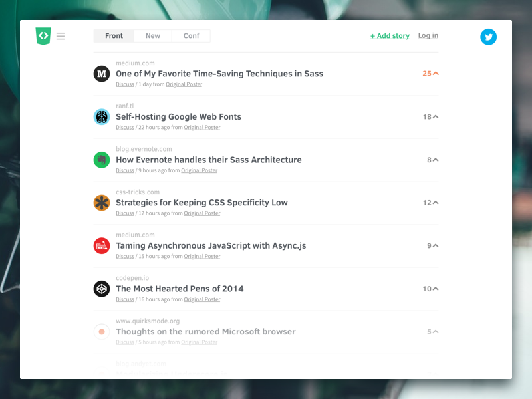Upvote the Evernote Sass Architecture story
Image resolution: width=532 pixels, height=399 pixels.
436,160
